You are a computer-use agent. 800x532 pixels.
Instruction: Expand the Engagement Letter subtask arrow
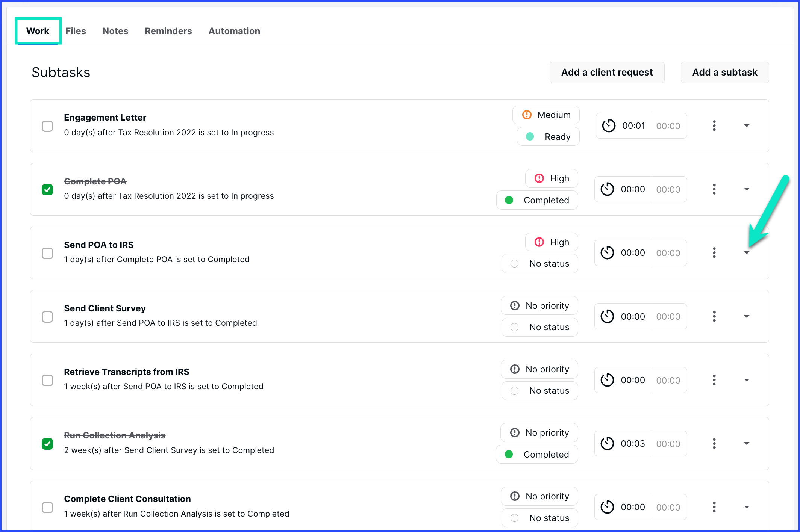(x=747, y=126)
